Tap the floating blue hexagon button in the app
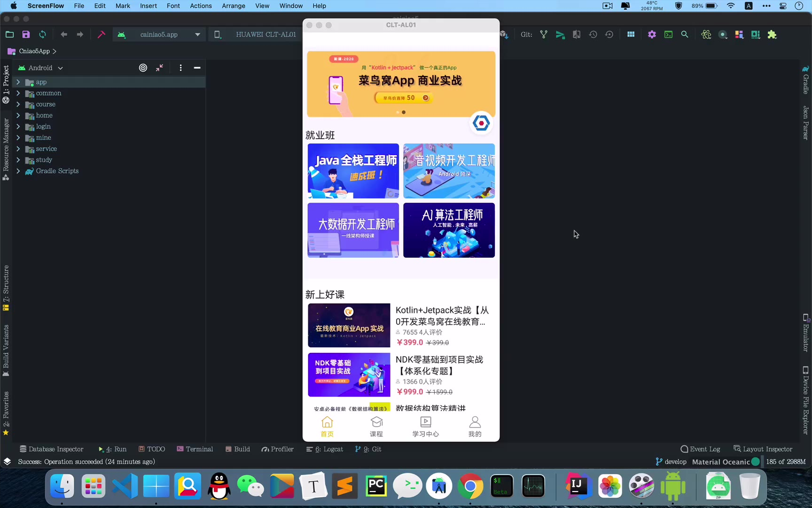This screenshot has width=812, height=508. click(481, 123)
